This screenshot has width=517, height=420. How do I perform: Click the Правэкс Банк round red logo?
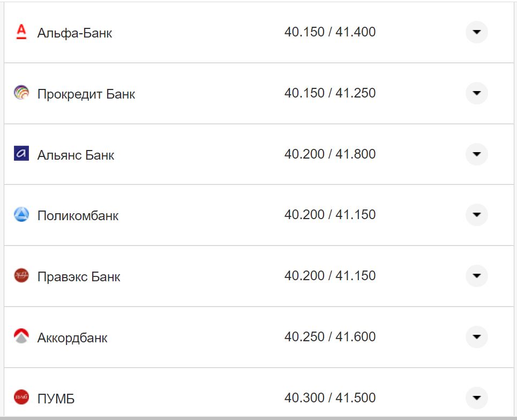pos(21,276)
